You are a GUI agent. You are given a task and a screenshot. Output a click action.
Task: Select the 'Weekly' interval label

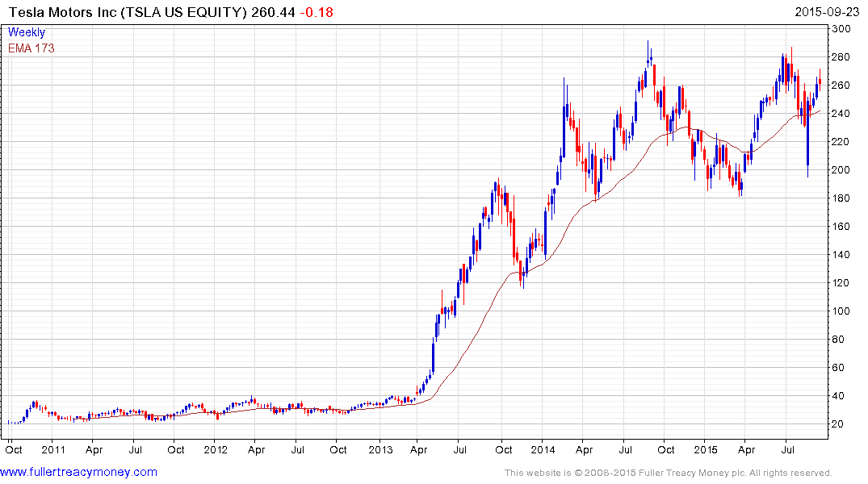pos(27,32)
